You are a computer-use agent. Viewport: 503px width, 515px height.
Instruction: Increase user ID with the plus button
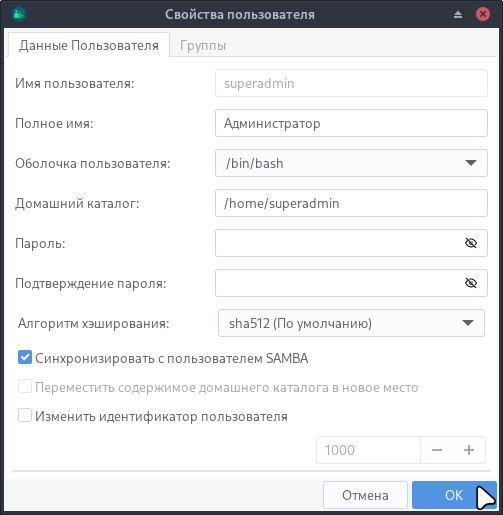pyautogui.click(x=469, y=450)
